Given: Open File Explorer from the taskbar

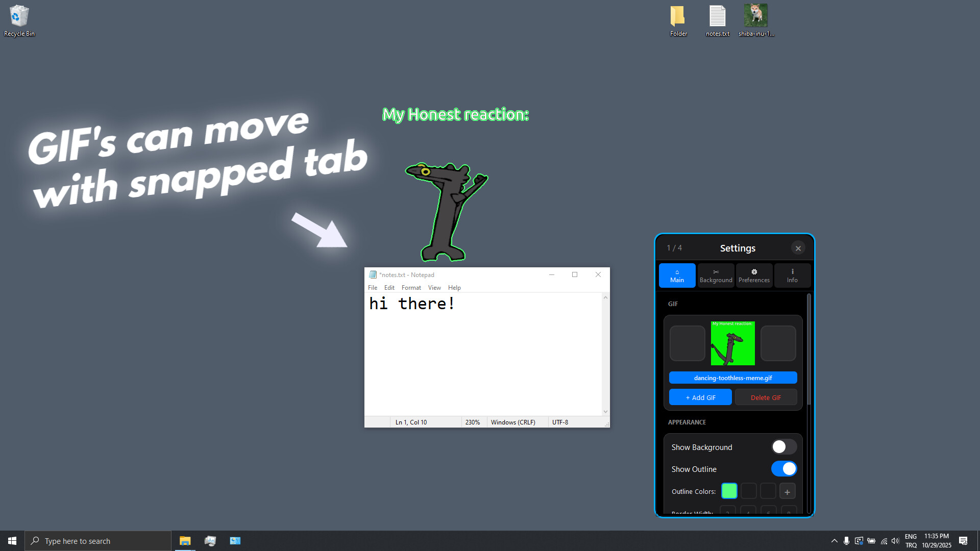Looking at the screenshot, I should pos(185,540).
